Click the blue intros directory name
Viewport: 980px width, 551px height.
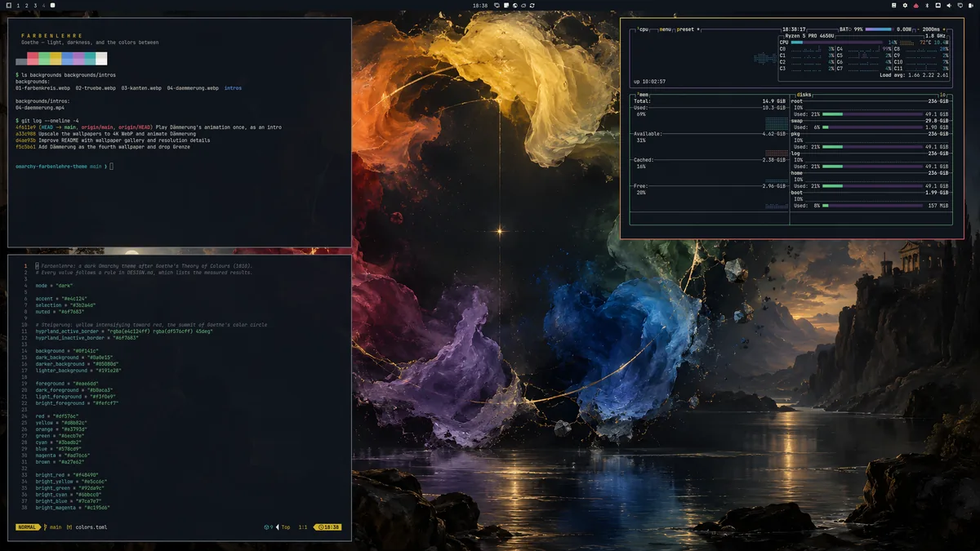click(x=233, y=88)
